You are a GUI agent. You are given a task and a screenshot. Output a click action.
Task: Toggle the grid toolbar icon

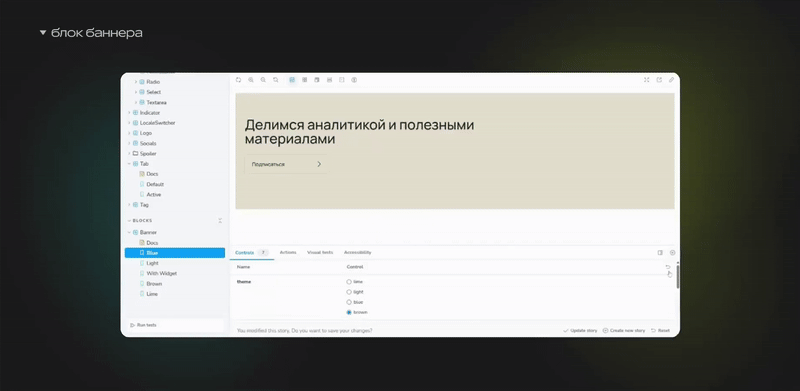click(x=305, y=80)
